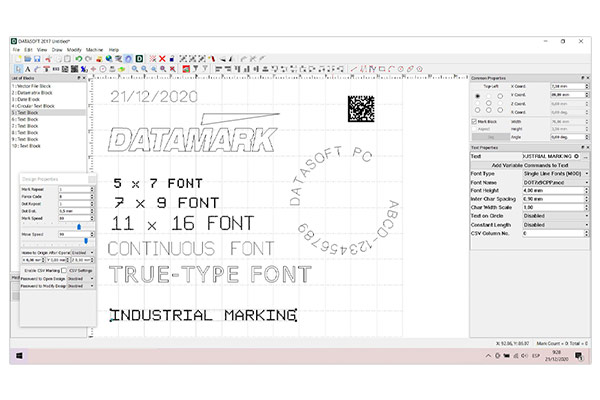Click the align left icon
600x400 pixels.
pyautogui.click(x=218, y=69)
